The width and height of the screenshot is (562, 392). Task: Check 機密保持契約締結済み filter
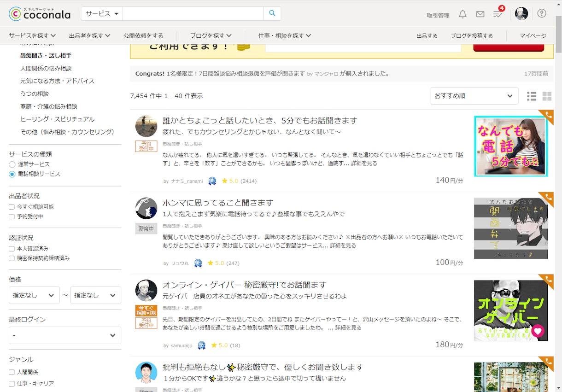pos(12,258)
